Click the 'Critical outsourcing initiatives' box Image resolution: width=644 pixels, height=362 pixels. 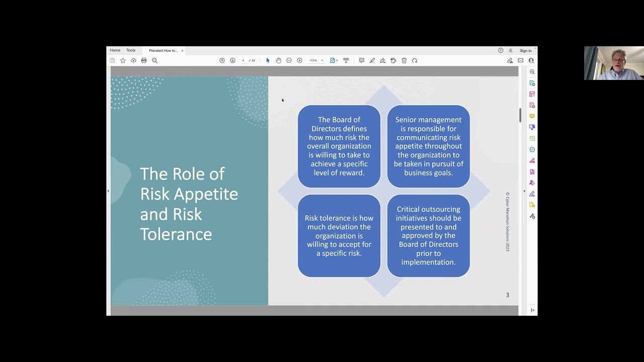point(429,236)
